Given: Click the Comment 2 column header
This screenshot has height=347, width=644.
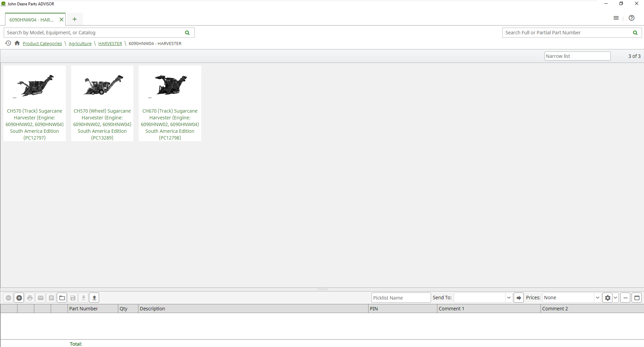Looking at the screenshot, I should point(592,309).
